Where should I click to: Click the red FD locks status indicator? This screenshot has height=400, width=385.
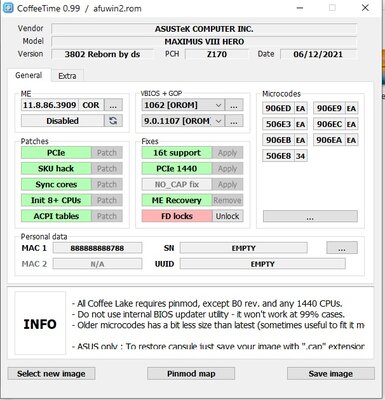[177, 216]
